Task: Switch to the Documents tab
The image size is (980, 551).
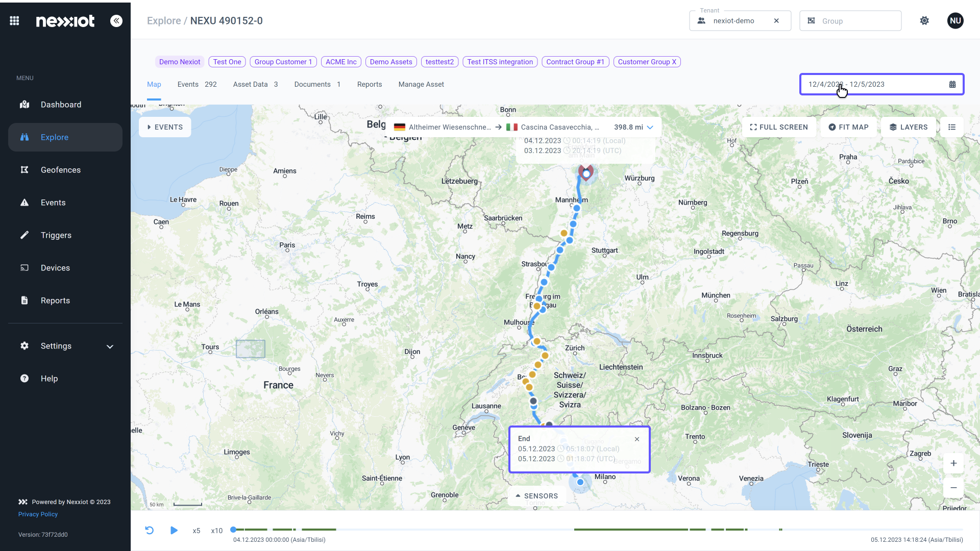Action: (x=317, y=85)
